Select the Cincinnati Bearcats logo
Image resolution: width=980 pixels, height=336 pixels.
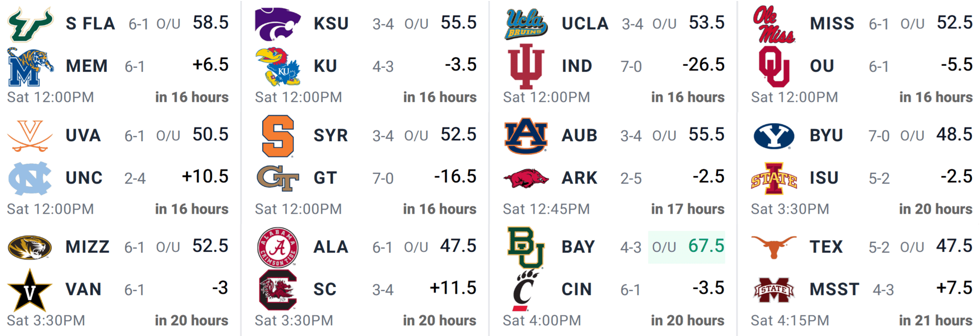point(526,290)
